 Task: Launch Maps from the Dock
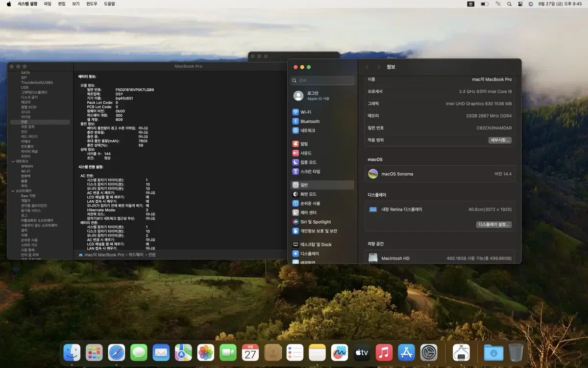(183, 352)
